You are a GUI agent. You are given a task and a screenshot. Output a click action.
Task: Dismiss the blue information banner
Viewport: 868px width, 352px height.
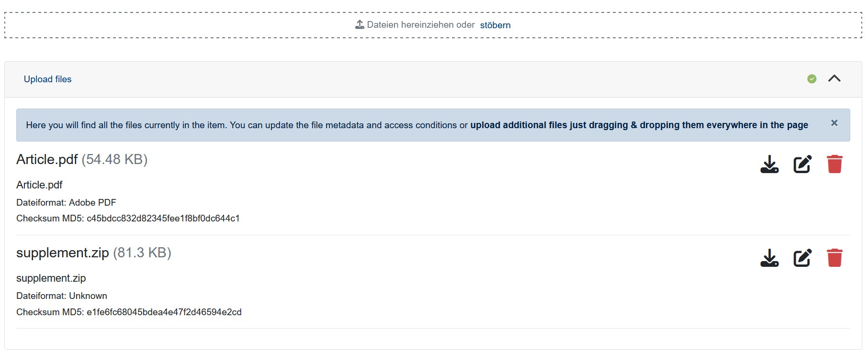click(834, 123)
